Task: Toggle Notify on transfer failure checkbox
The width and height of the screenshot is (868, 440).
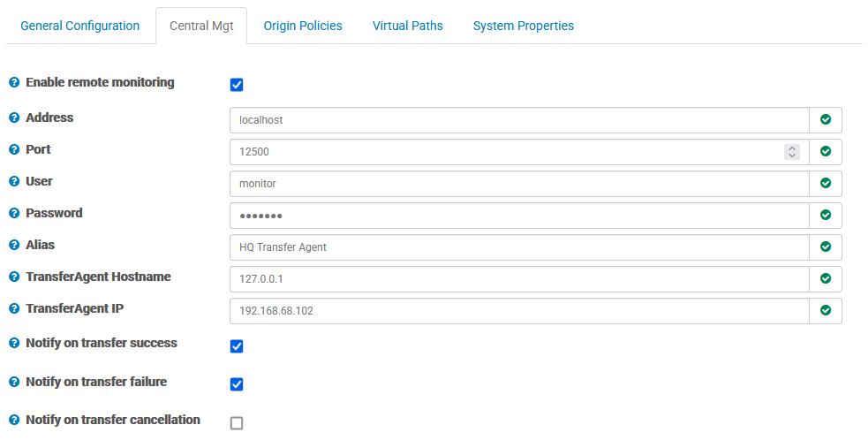Action: [x=237, y=384]
